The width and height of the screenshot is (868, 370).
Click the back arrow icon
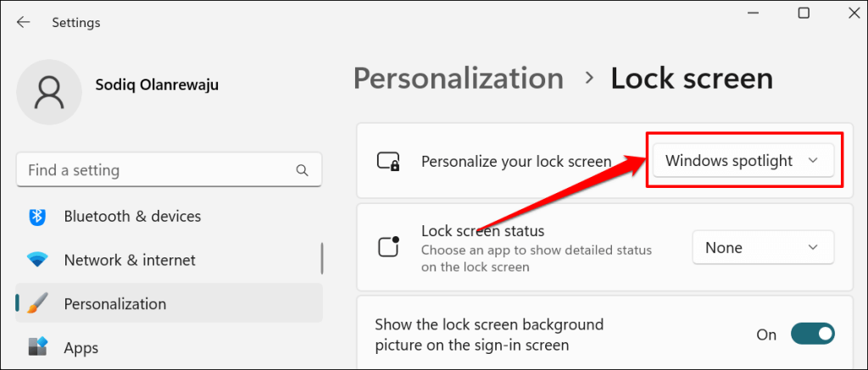click(x=23, y=23)
